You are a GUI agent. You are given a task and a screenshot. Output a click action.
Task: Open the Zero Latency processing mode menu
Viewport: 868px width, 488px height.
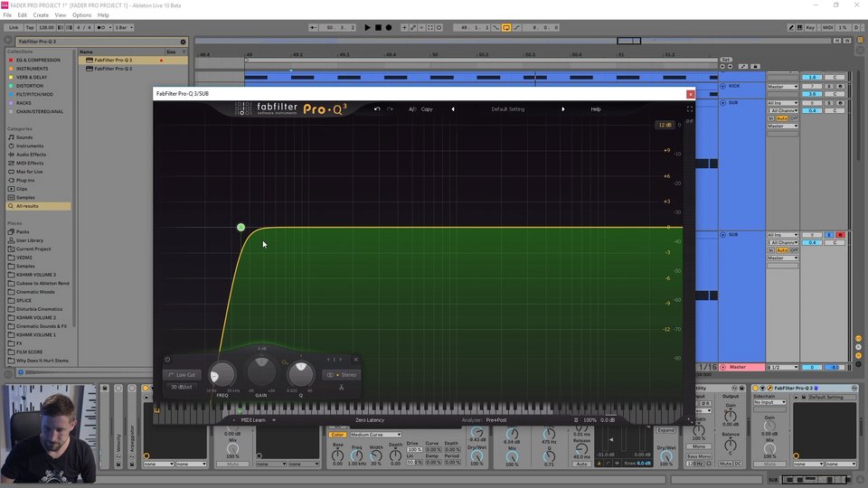(x=370, y=420)
